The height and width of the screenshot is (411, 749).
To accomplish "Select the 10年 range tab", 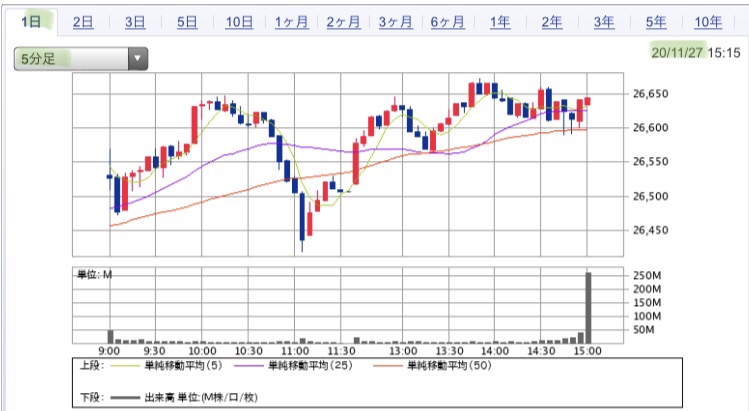I will [x=707, y=22].
